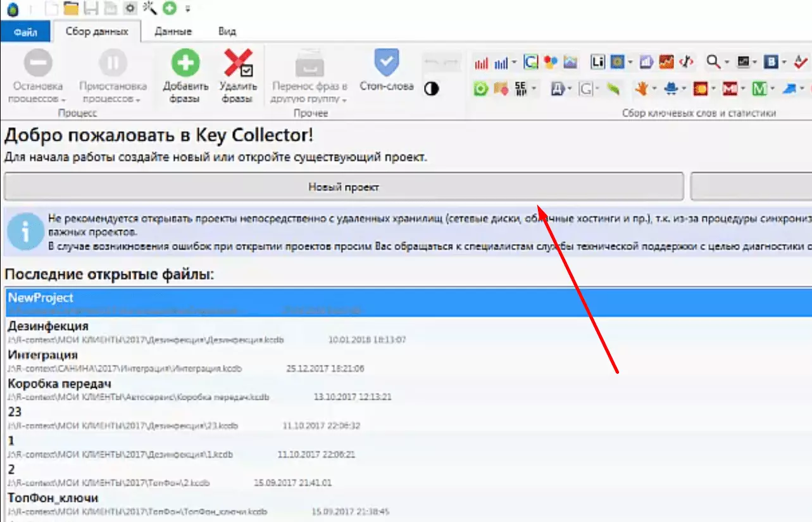Expand the dropdown next to the orange hand
This screenshot has width=812, height=522.
tap(654, 89)
